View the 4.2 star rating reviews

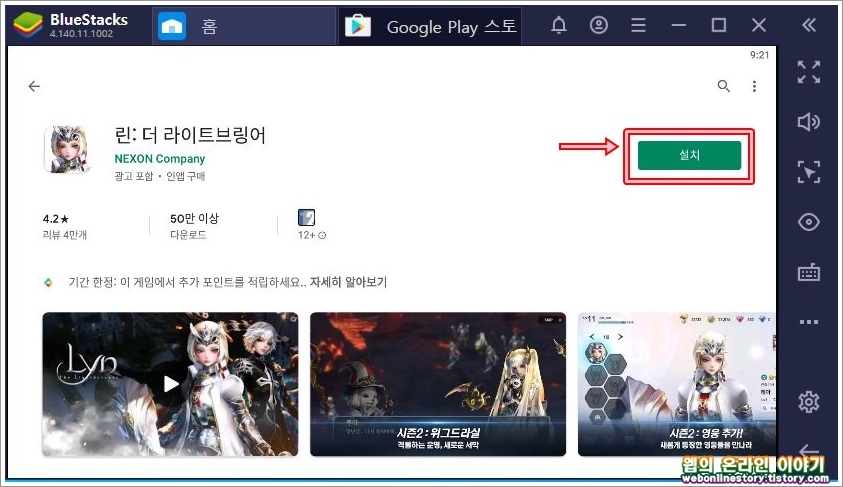(64, 226)
